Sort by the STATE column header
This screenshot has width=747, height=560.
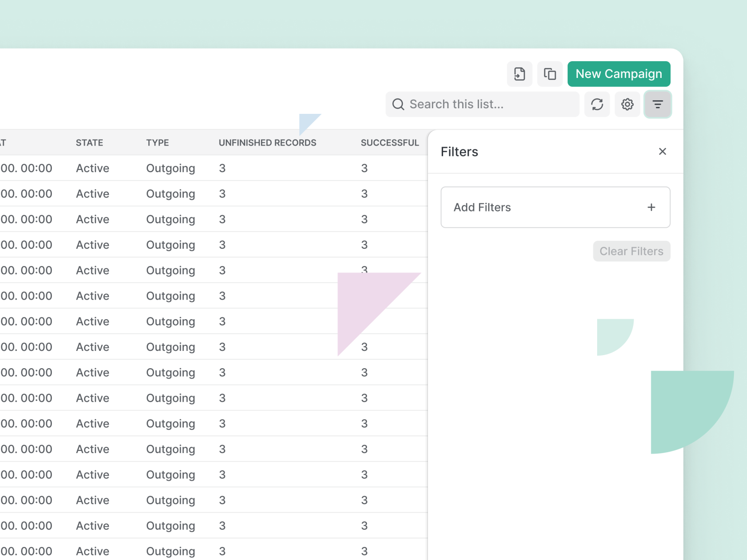(89, 142)
